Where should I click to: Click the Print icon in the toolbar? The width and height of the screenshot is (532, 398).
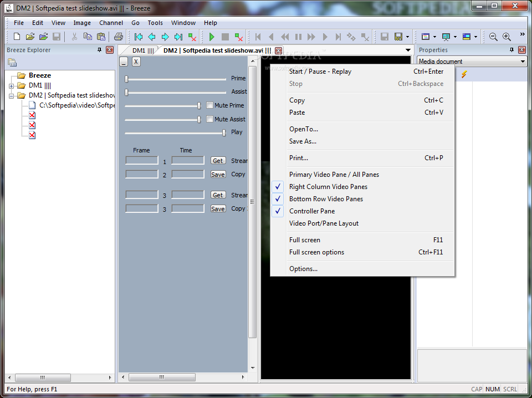click(118, 37)
